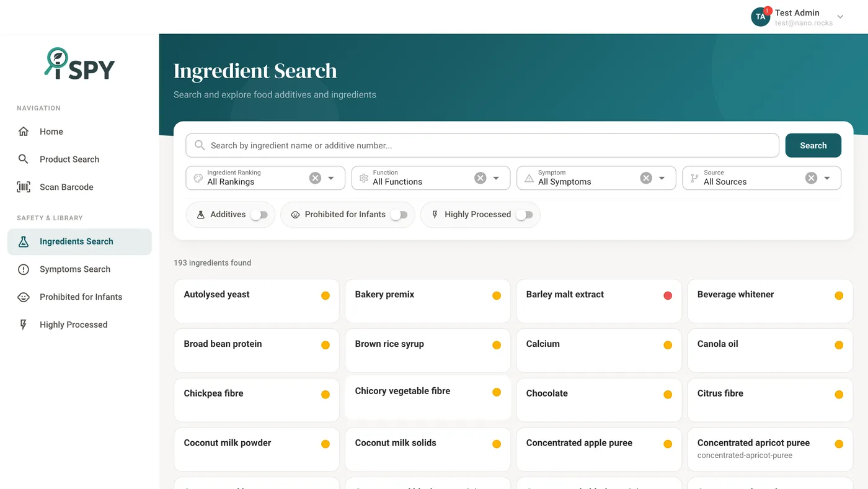Select the Concentrated apple puree card
Image resolution: width=868 pixels, height=489 pixels.
(599, 449)
